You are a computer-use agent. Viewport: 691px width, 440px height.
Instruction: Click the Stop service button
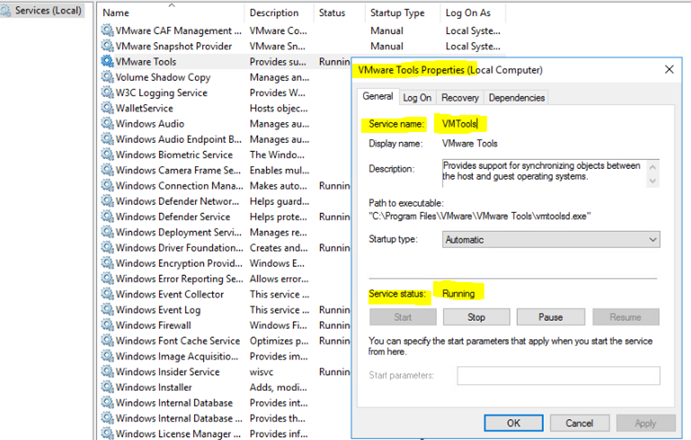476,317
